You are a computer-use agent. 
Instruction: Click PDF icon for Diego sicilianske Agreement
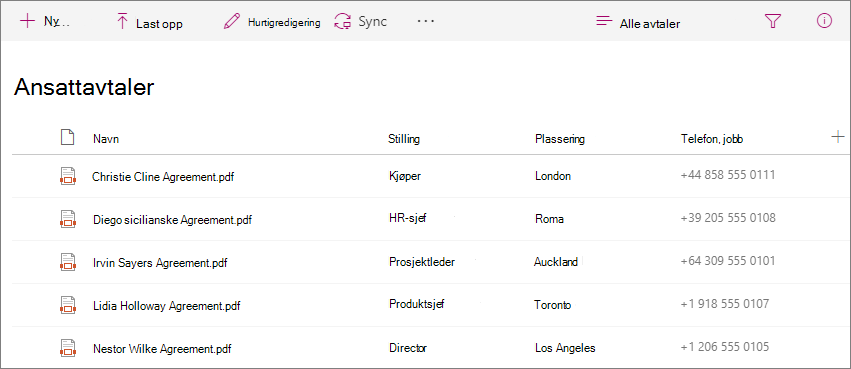click(x=67, y=219)
